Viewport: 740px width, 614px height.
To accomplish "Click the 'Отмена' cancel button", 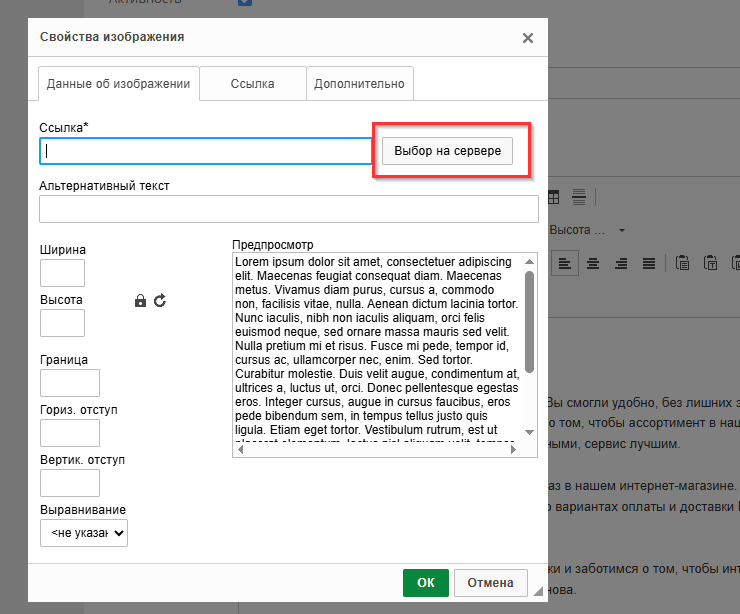I will coord(490,583).
